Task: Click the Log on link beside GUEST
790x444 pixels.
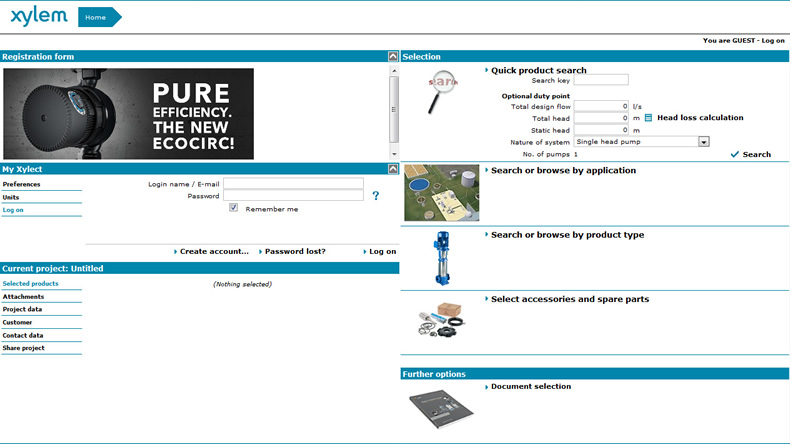Action: click(x=773, y=40)
